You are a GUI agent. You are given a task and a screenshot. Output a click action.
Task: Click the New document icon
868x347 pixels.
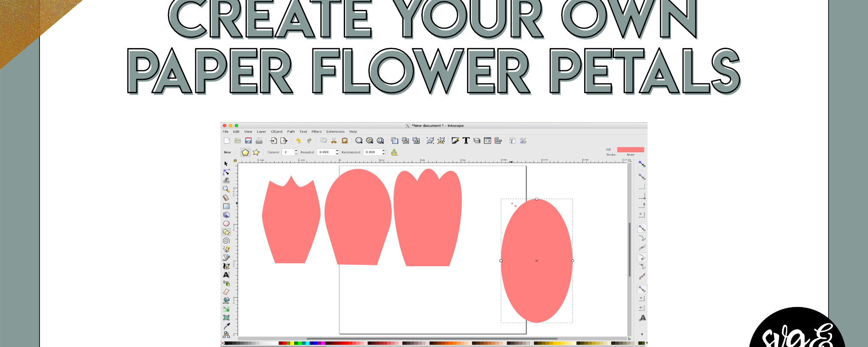tap(227, 141)
